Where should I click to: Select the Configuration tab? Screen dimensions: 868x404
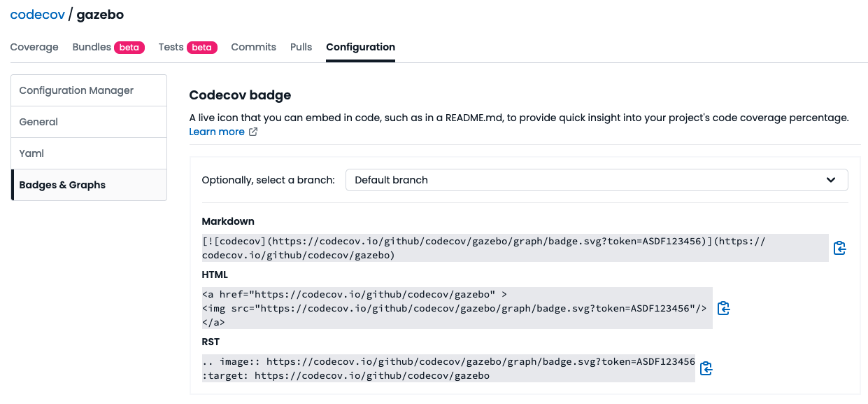[360, 47]
